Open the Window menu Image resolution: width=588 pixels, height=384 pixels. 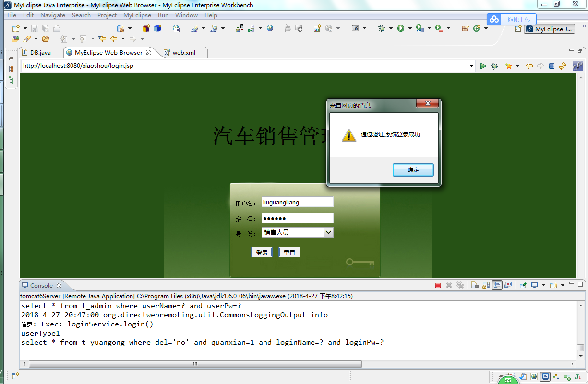[186, 15]
